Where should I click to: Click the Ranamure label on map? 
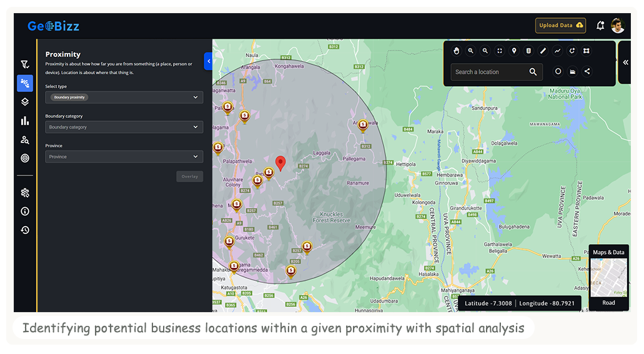[x=358, y=183]
